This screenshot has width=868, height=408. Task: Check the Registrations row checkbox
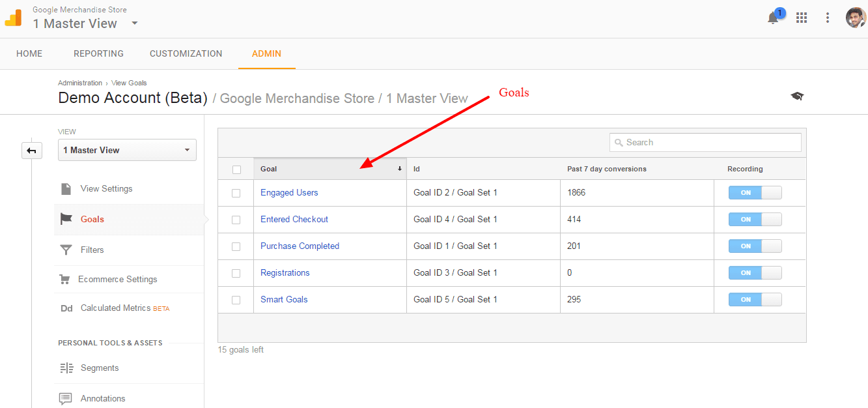[x=236, y=273]
